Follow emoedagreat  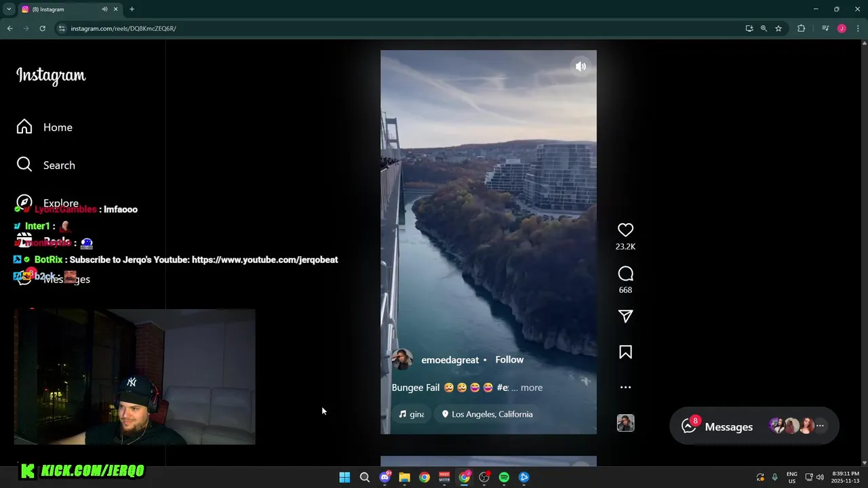[x=509, y=360]
